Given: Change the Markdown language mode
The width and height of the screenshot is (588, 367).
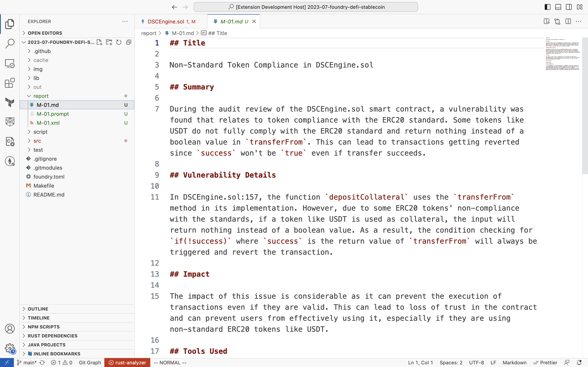Looking at the screenshot, I should point(514,362).
